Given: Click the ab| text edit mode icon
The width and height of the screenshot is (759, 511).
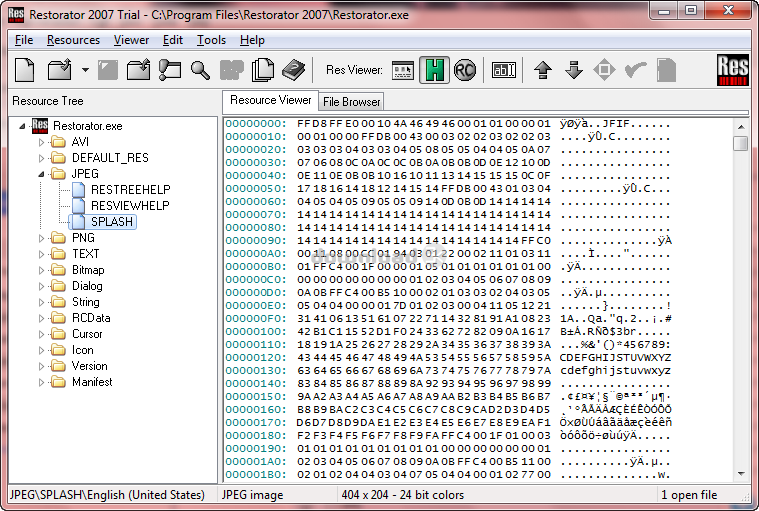Looking at the screenshot, I should [504, 70].
